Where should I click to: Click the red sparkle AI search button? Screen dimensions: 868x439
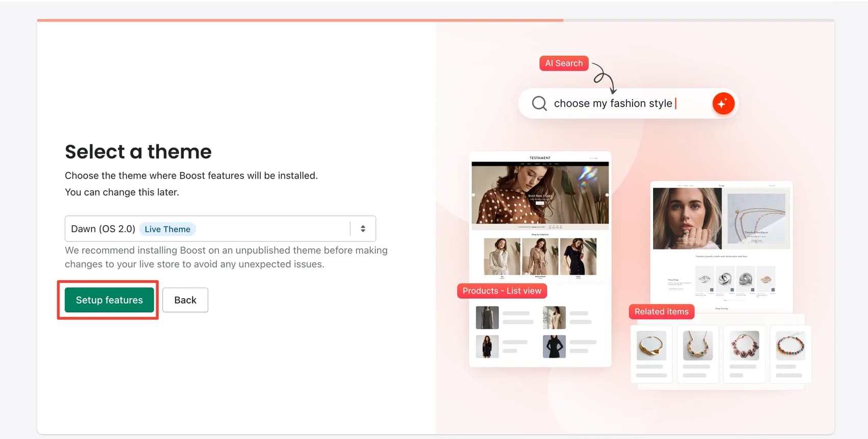(x=724, y=104)
